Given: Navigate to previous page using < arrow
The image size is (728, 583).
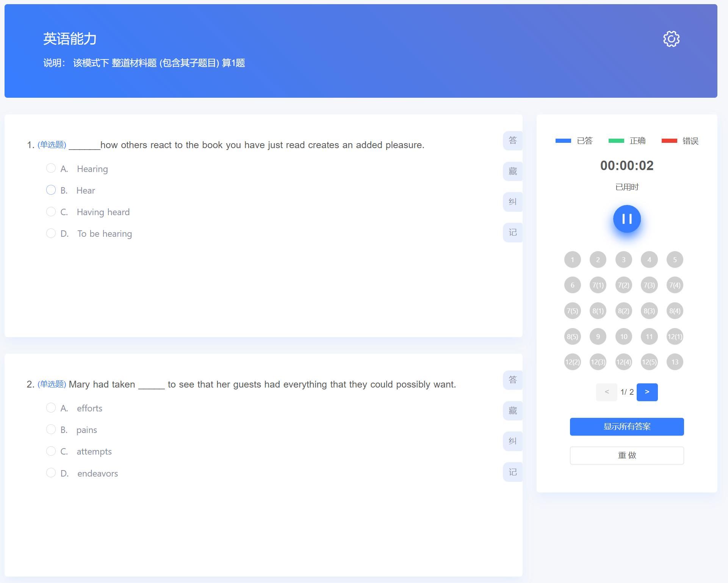Looking at the screenshot, I should [606, 392].
